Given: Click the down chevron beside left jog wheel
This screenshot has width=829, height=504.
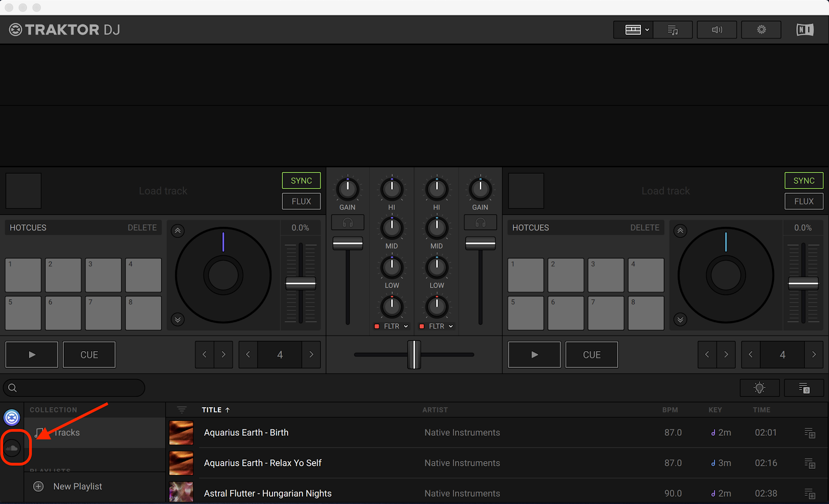Looking at the screenshot, I should tap(178, 320).
